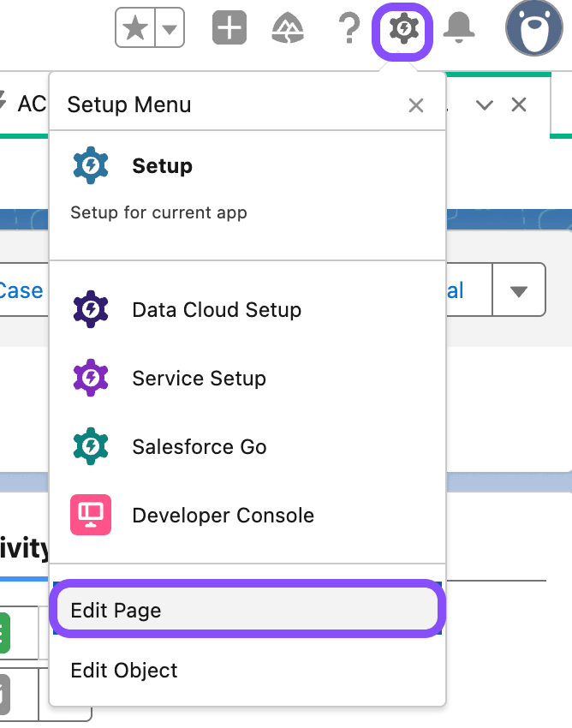Expand the split-button dropdown arrow

pyautogui.click(x=519, y=289)
